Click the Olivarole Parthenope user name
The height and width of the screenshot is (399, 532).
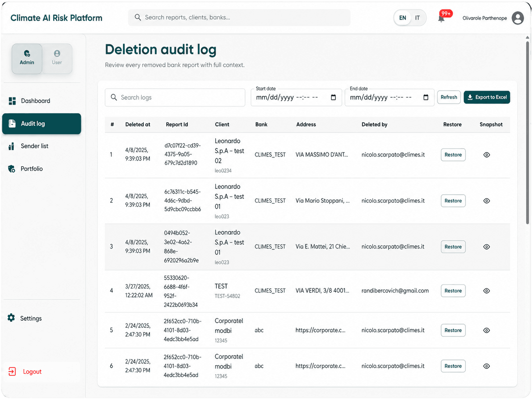point(485,18)
